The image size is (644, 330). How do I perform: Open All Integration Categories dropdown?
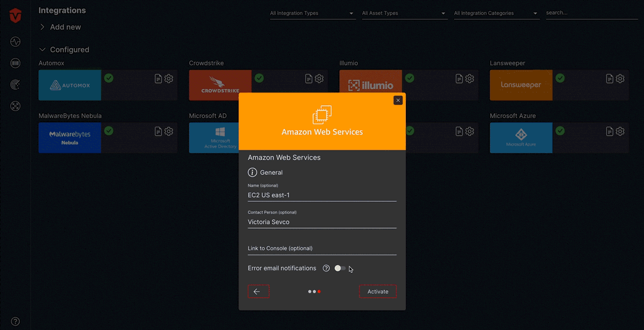point(496,13)
